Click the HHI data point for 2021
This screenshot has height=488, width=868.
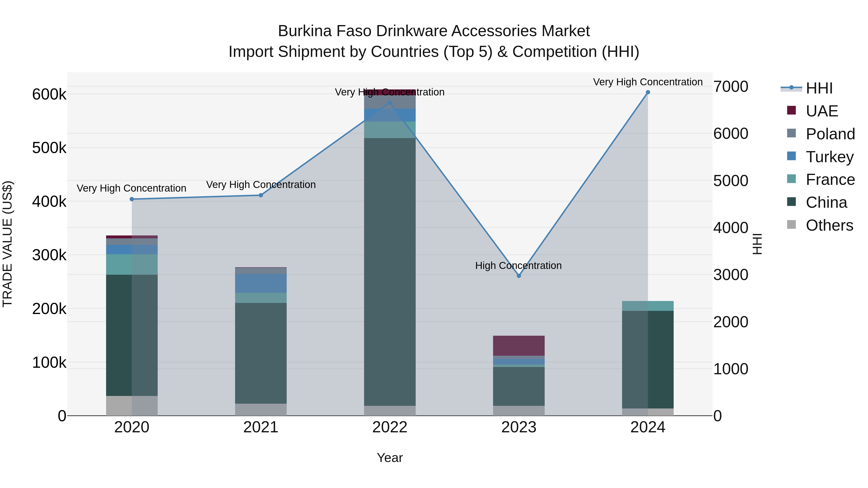point(261,195)
